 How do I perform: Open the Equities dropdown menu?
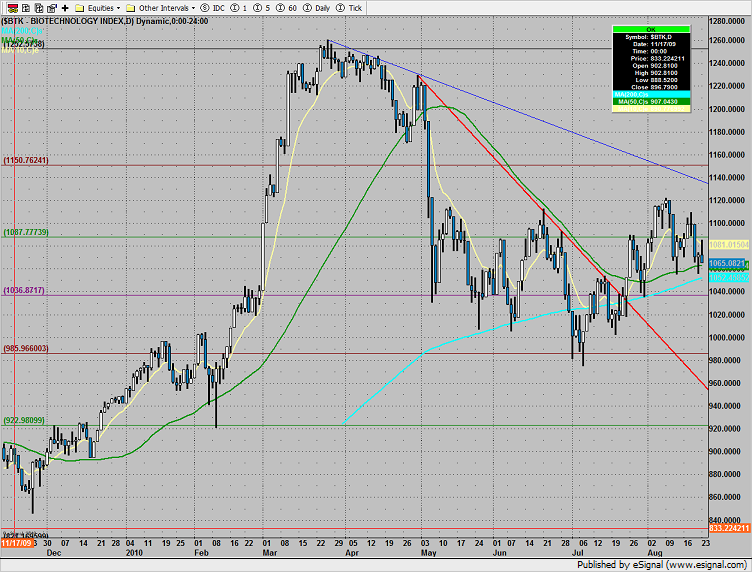pyautogui.click(x=100, y=6)
